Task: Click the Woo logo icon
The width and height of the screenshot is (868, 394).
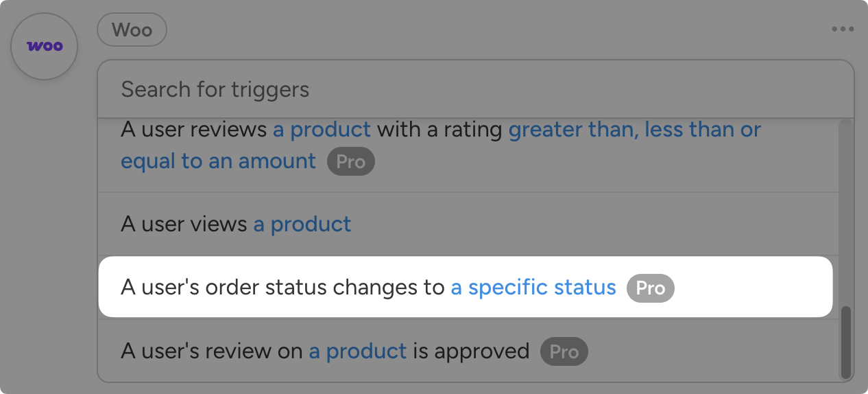Action: pyautogui.click(x=45, y=47)
